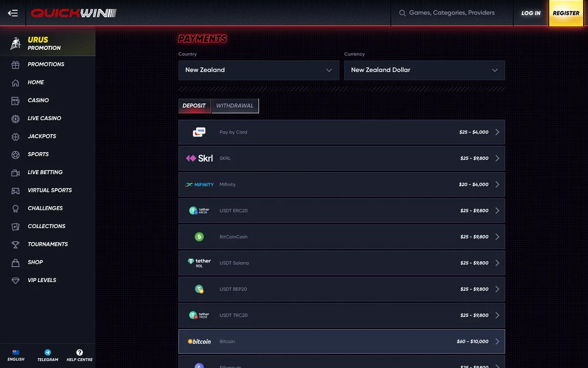This screenshot has height=368, width=588.
Task: Click the Live Casino roulette icon
Action: [16, 118]
